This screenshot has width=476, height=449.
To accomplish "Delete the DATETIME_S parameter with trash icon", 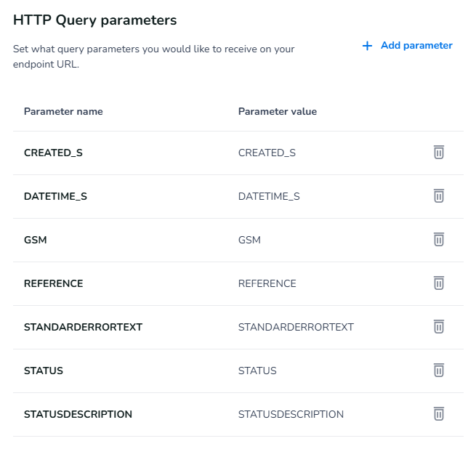I will click(x=439, y=196).
